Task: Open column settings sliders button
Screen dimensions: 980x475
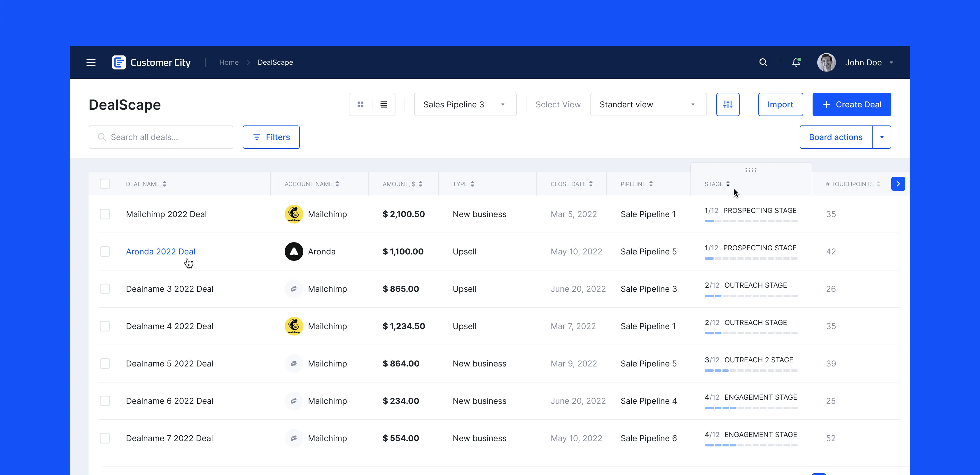Action: (727, 104)
